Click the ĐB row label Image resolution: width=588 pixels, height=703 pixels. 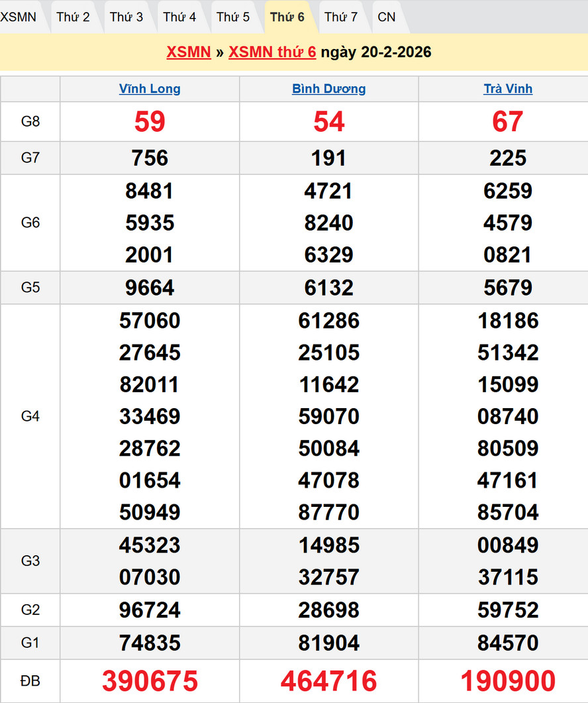coord(30,681)
